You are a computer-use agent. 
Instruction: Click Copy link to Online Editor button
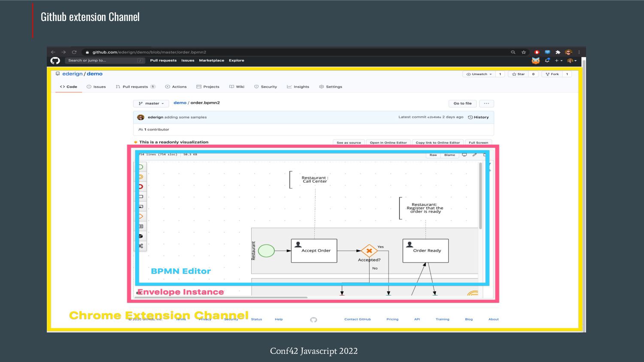click(x=437, y=142)
